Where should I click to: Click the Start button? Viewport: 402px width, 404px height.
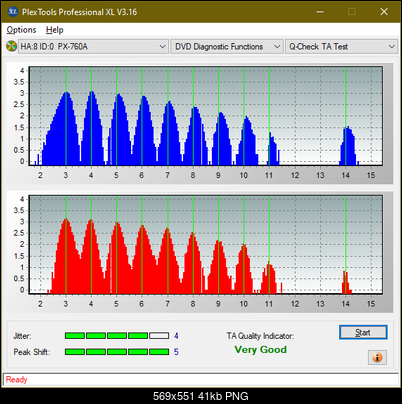(x=363, y=332)
